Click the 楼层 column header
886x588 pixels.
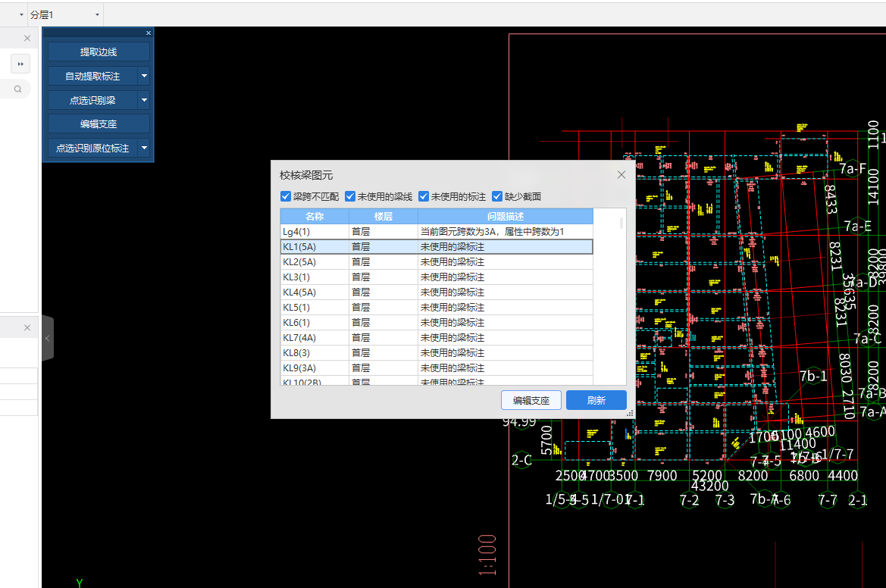[384, 217]
